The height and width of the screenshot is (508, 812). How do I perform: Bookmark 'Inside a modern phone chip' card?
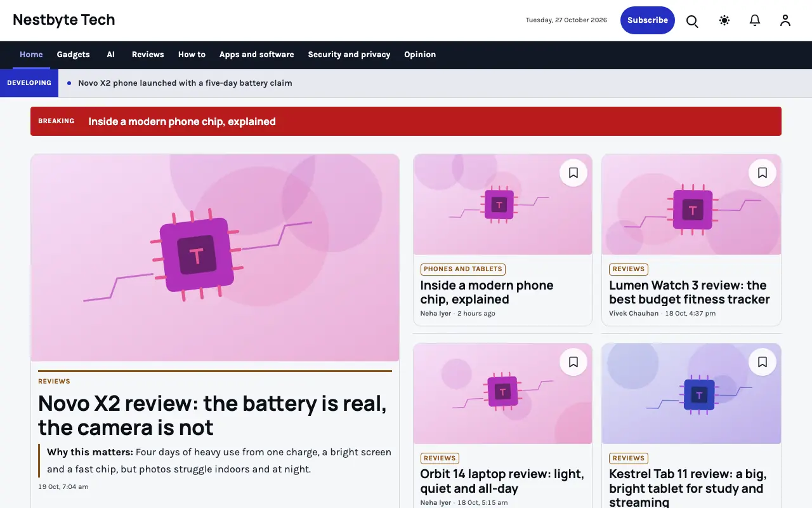click(x=573, y=173)
